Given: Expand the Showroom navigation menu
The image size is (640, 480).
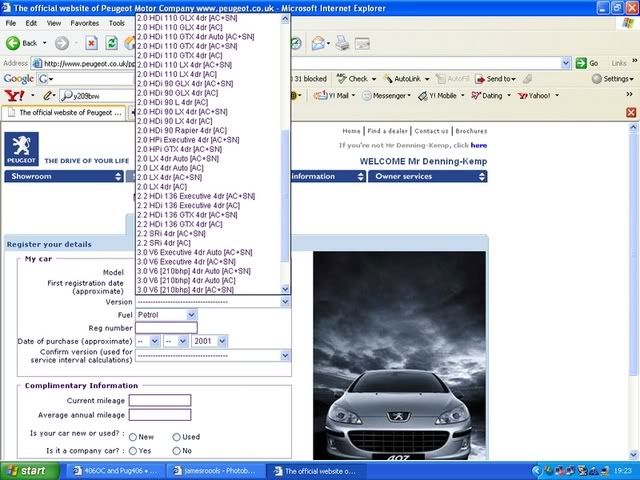Looking at the screenshot, I should [x=64, y=176].
